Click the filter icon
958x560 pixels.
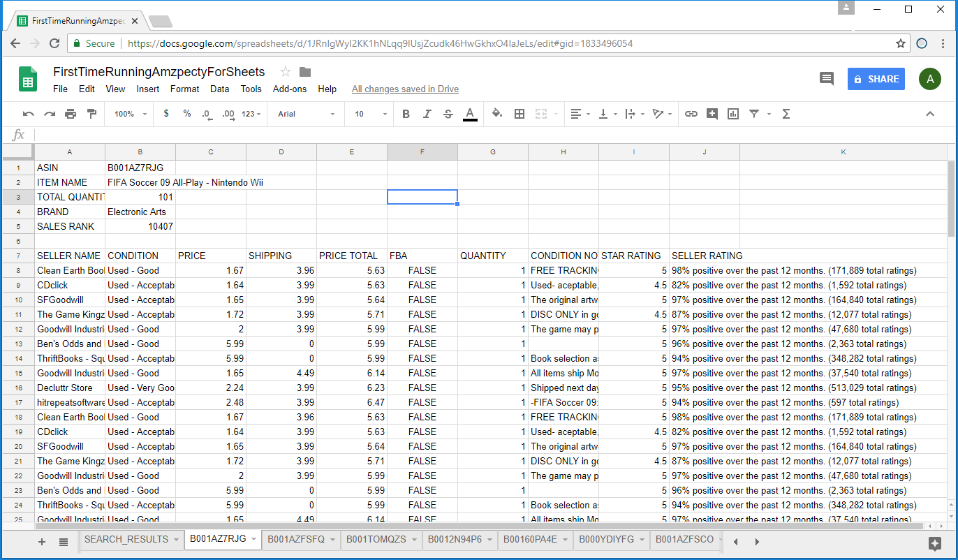tap(754, 114)
